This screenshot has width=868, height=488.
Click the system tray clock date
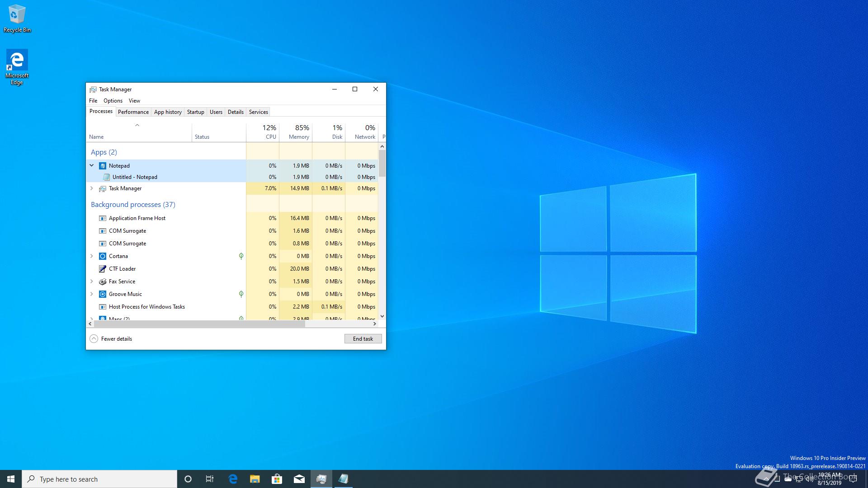[830, 483]
